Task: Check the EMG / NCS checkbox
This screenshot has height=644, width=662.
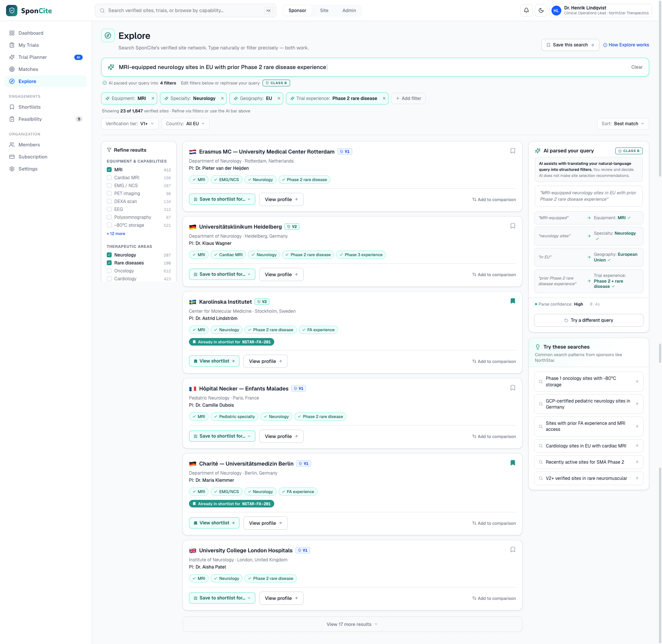Action: tap(109, 186)
